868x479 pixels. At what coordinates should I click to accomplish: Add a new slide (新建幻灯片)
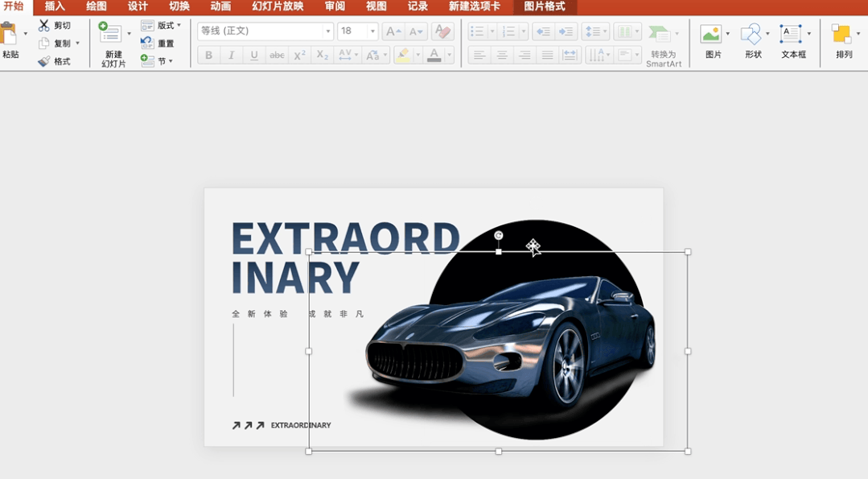pos(113,43)
